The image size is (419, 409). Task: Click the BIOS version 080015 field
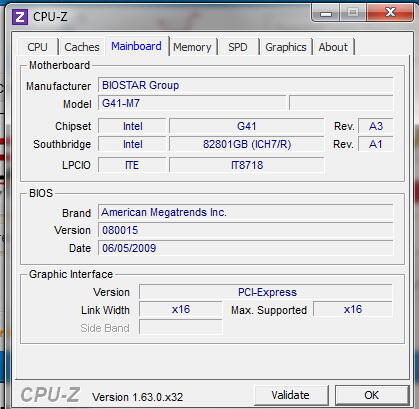[x=245, y=230]
